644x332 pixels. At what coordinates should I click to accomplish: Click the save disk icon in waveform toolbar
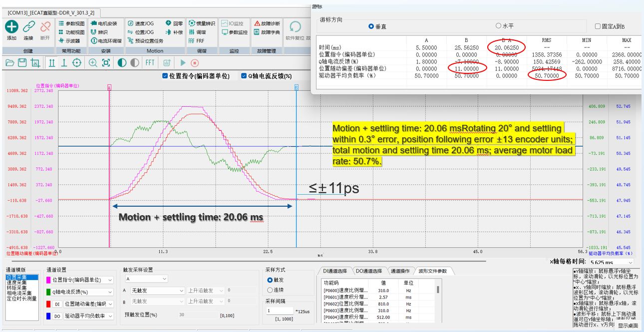coord(22,62)
